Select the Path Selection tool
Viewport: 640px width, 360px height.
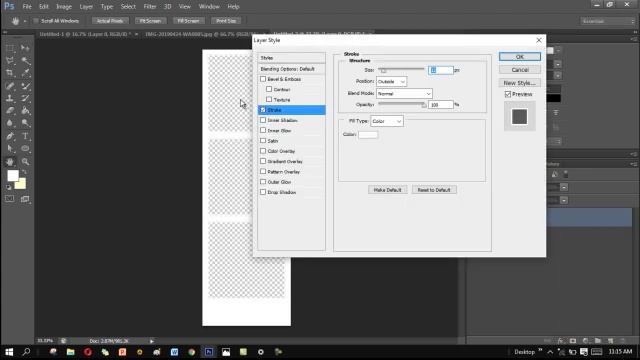point(10,149)
